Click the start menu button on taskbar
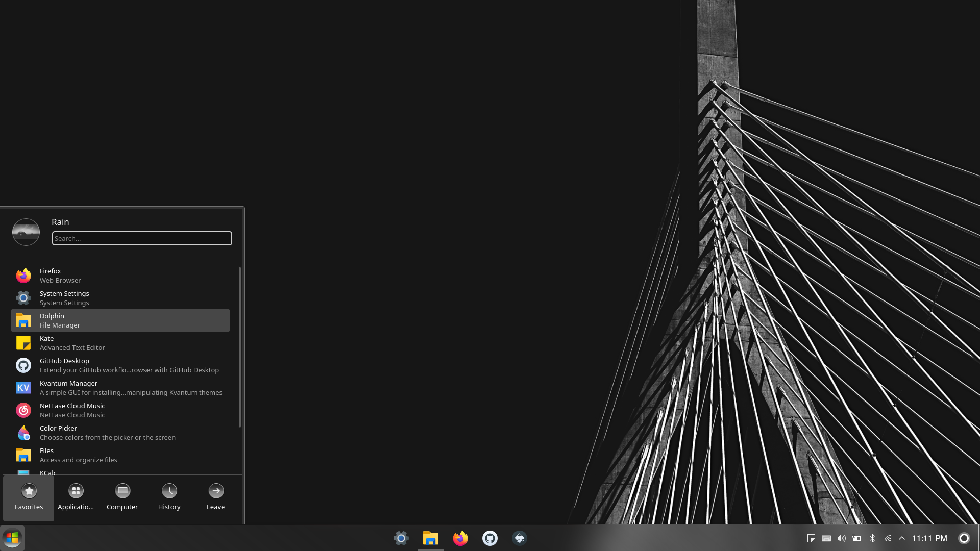Image resolution: width=980 pixels, height=551 pixels. [12, 538]
